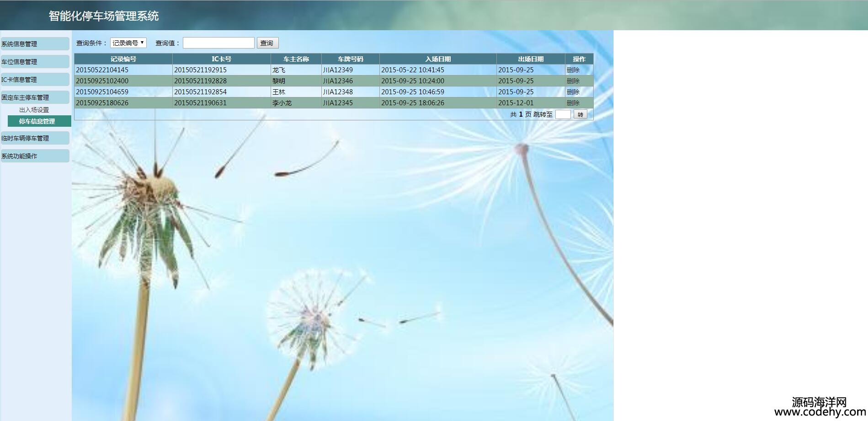Viewport: 868px width, 421px height.
Task: Click the 转 page jump button
Action: (x=580, y=114)
